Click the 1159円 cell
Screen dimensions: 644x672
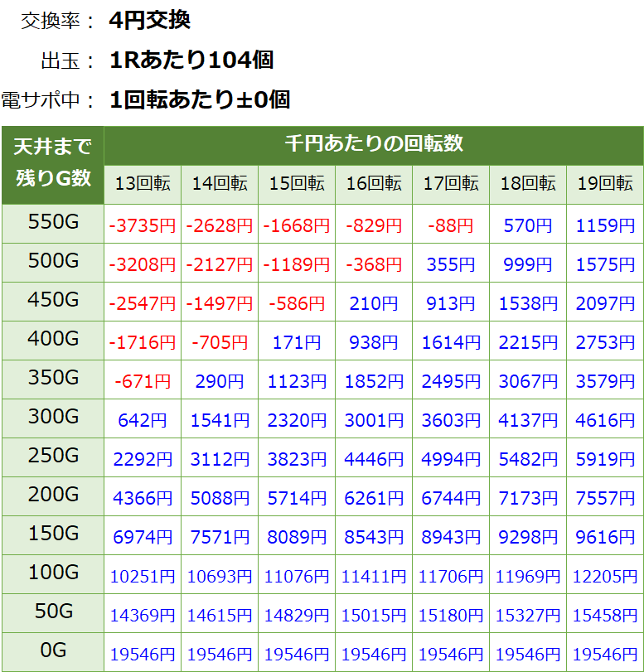[x=605, y=225]
